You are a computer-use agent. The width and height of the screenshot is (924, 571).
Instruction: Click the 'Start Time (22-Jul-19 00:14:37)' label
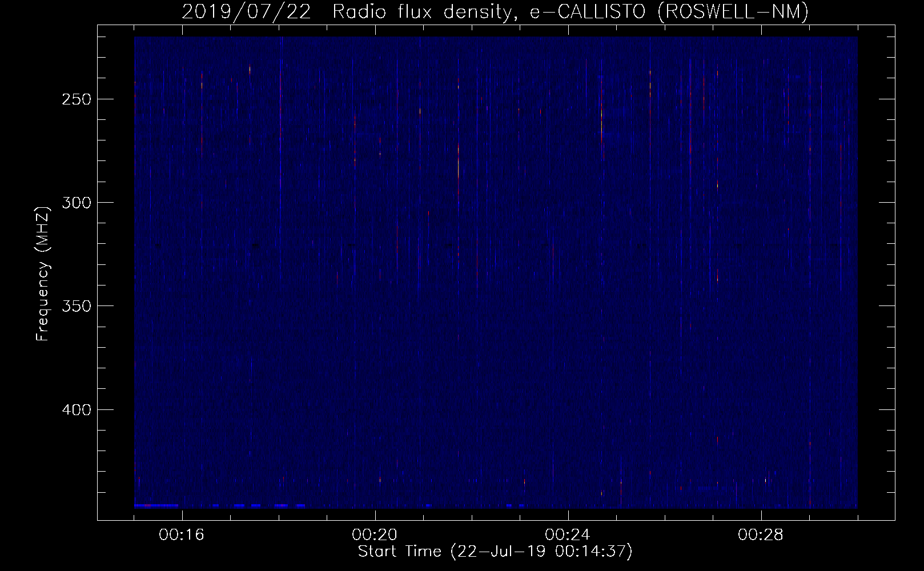pos(495,552)
